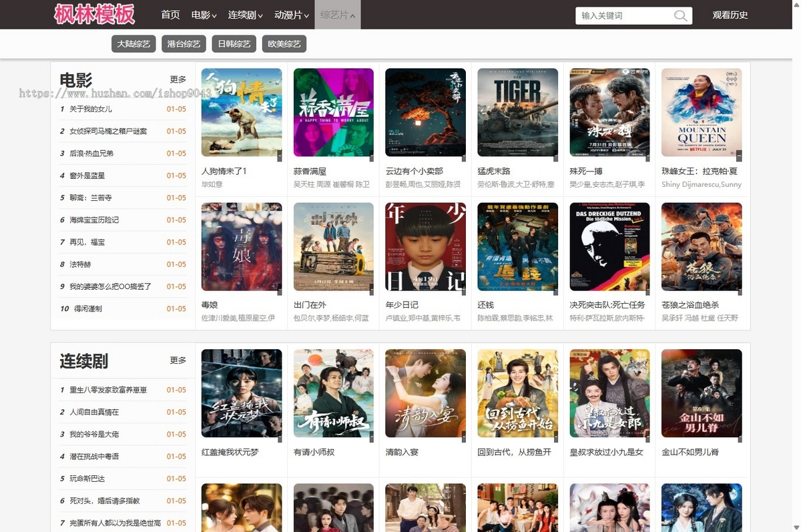Click the 连续剧 section heading
This screenshot has width=801, height=532.
84,361
